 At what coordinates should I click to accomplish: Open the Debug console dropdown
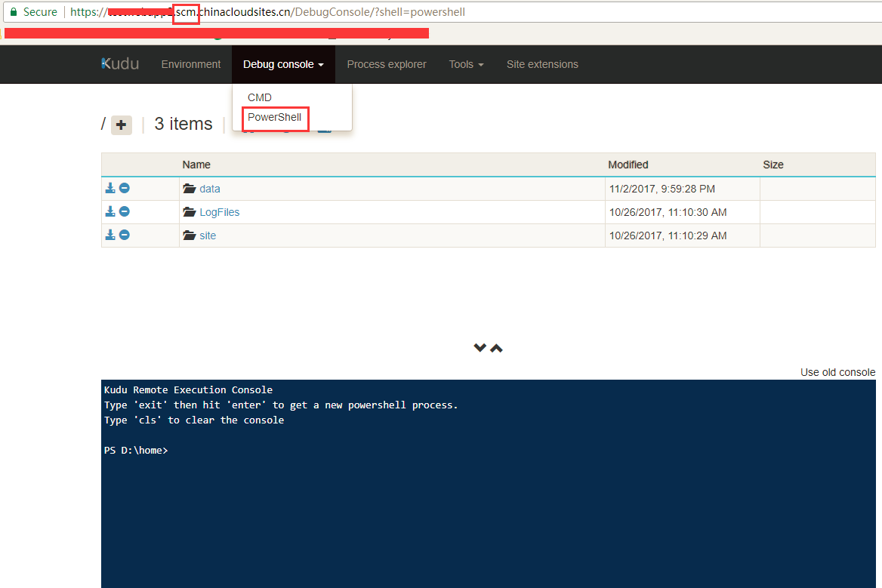(283, 64)
